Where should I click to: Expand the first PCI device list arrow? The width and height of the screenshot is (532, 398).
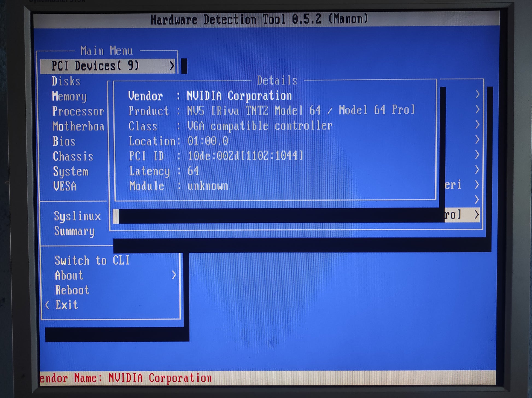(x=477, y=94)
